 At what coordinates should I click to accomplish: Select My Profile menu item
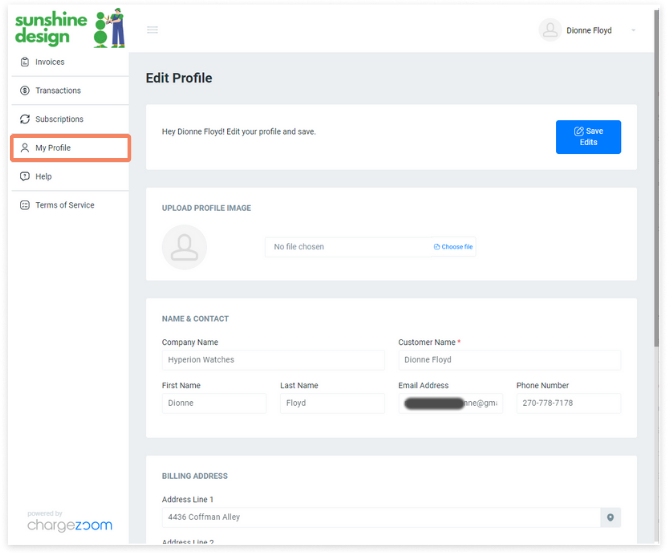click(70, 148)
